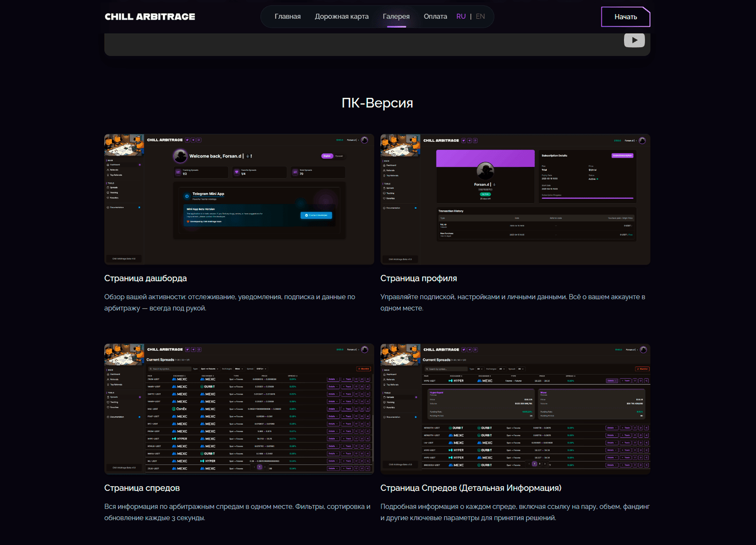756x545 pixels.
Task: Select the Галерея navigation item
Action: pos(396,17)
